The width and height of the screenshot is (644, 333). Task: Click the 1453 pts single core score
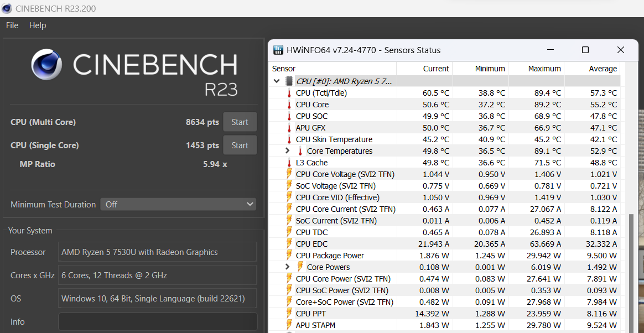pyautogui.click(x=202, y=145)
